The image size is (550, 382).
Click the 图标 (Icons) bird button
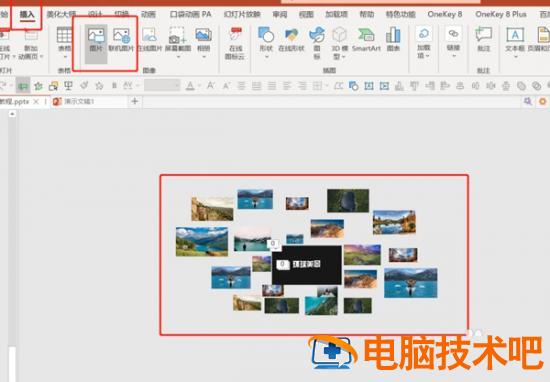pyautogui.click(x=317, y=43)
